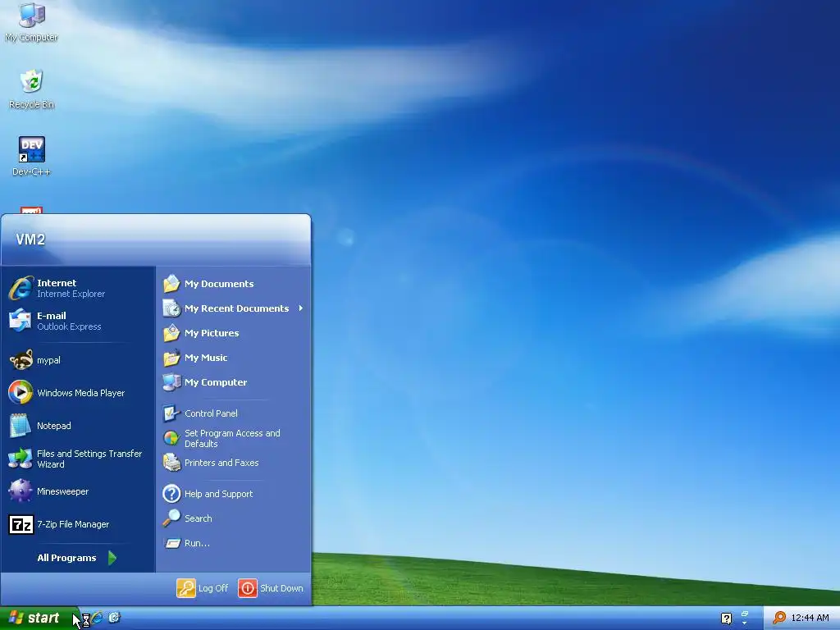Open the Run... dialog

click(x=233, y=543)
